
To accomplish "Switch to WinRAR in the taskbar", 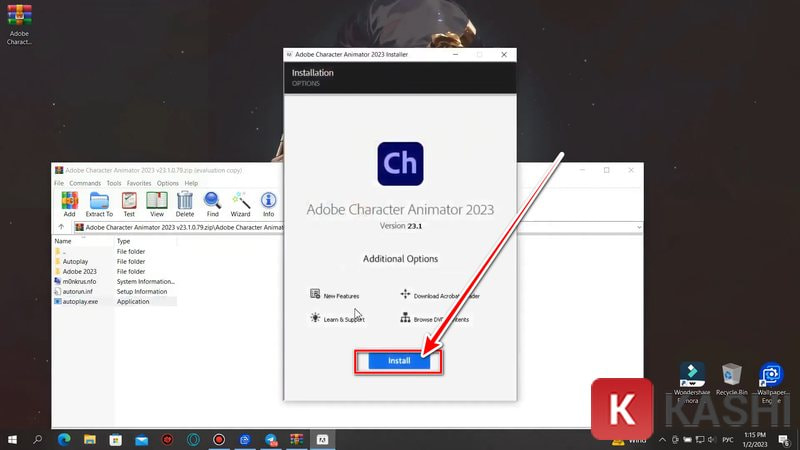I will click(296, 439).
